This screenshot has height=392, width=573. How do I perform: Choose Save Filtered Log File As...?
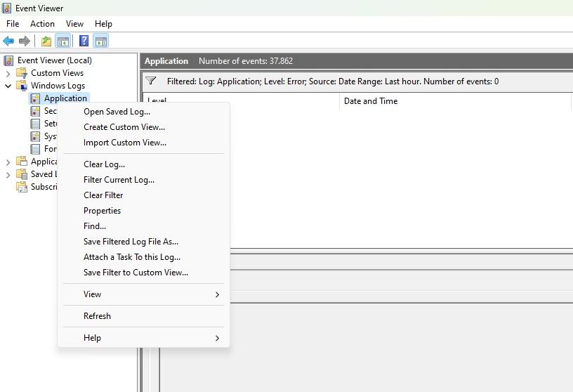click(131, 242)
